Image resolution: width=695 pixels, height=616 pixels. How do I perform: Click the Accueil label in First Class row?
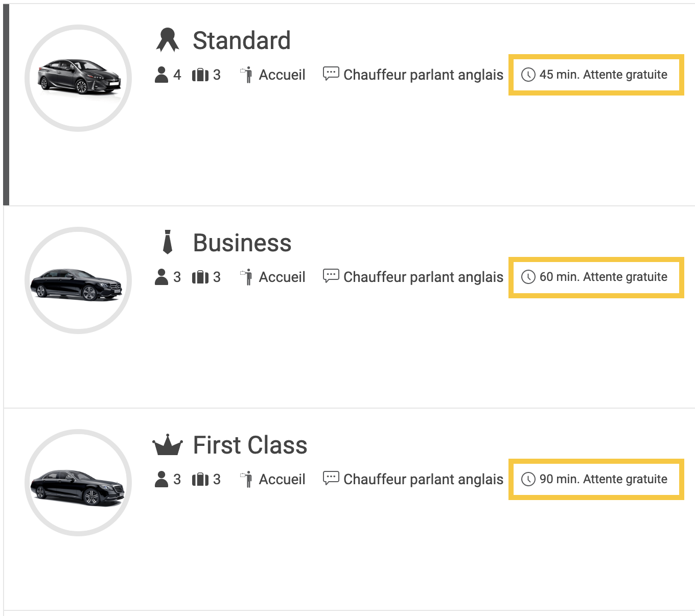point(282,479)
